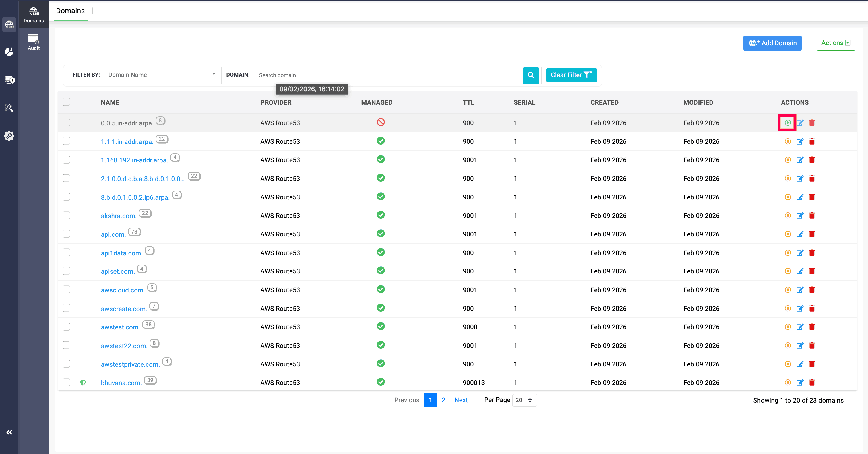Open the settings gear in left sidebar
The height and width of the screenshot is (454, 868).
[x=9, y=136]
